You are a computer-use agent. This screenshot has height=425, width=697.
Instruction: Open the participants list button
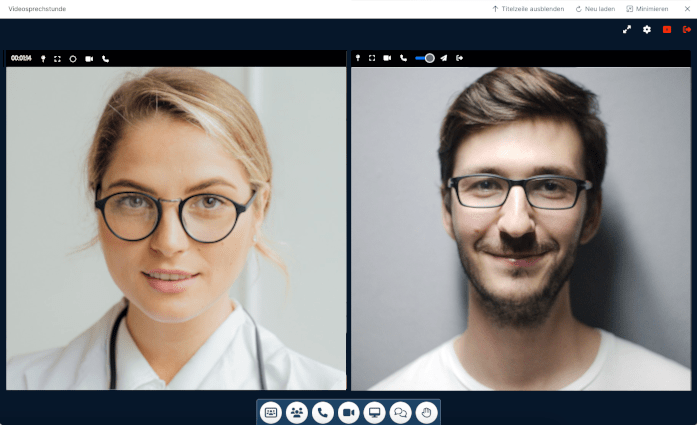[296, 413]
